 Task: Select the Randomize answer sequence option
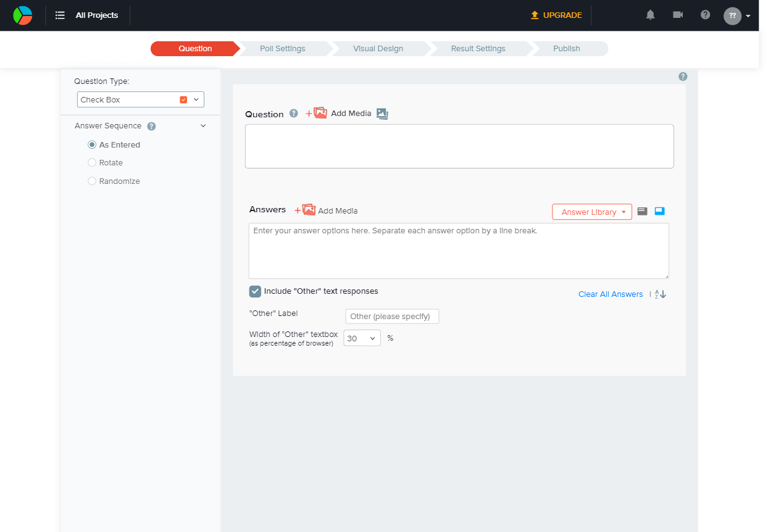[92, 181]
